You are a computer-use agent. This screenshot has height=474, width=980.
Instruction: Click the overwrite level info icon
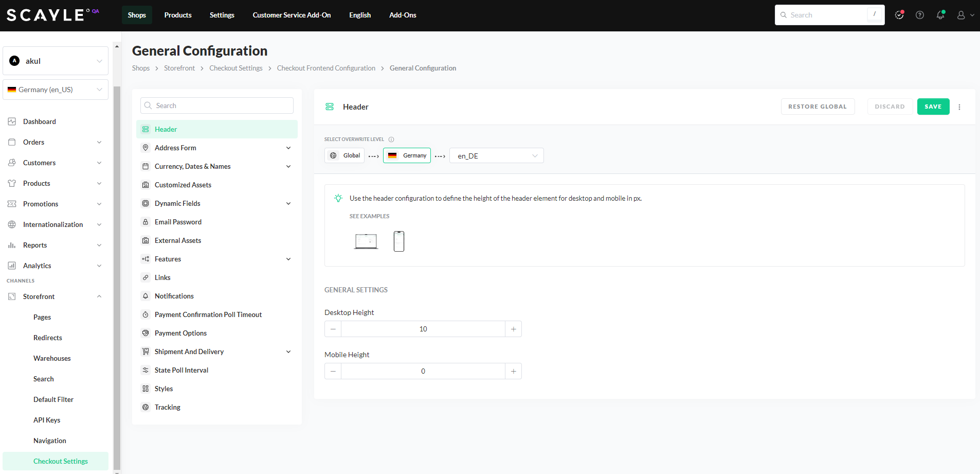tap(391, 139)
